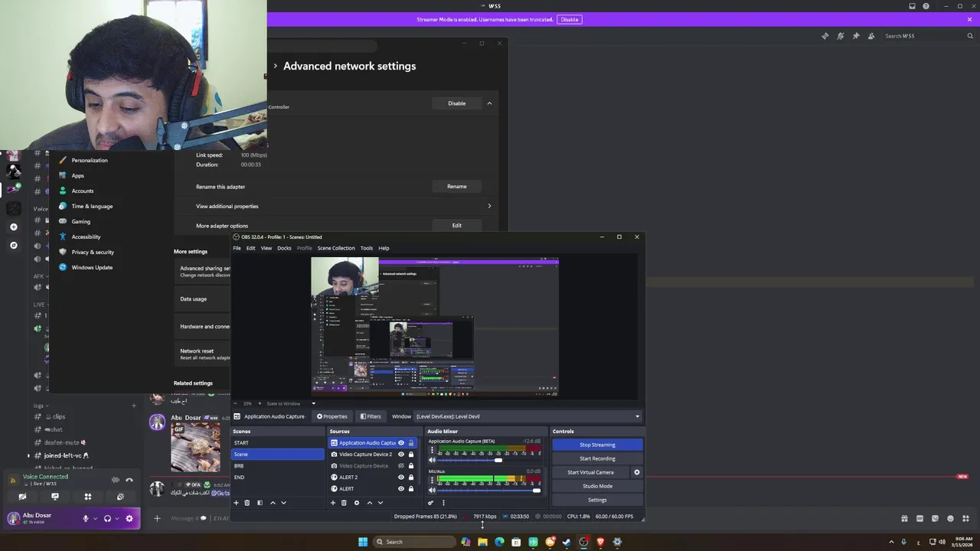Screen dimensions: 980x551
Task: Select the BRB scene
Action: pos(278,466)
